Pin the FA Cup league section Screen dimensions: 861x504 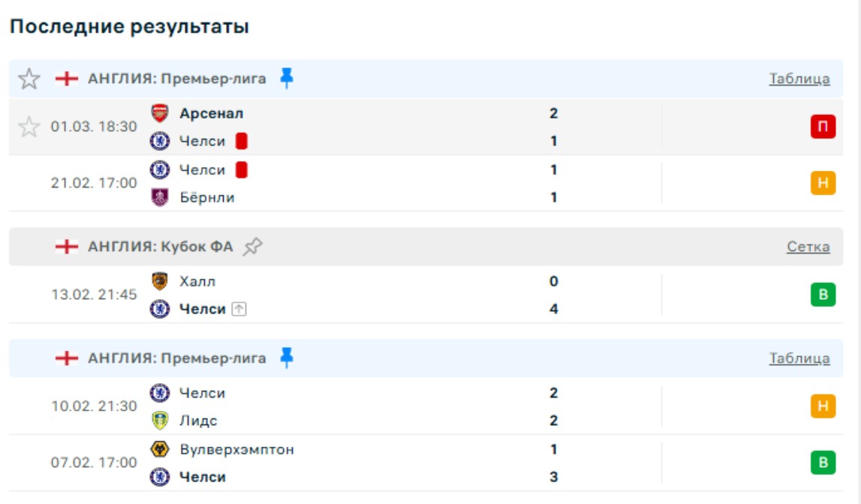pyautogui.click(x=253, y=247)
